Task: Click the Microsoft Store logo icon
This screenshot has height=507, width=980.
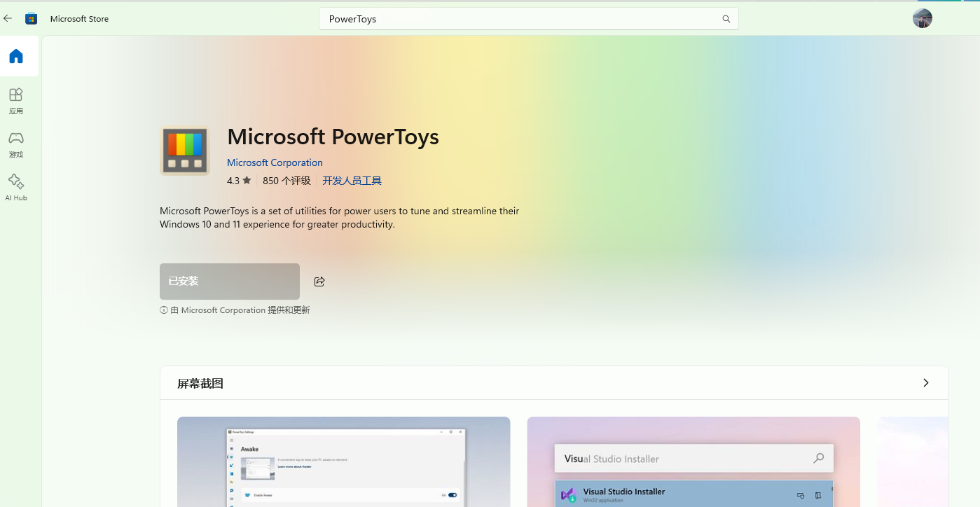Action: click(x=31, y=18)
